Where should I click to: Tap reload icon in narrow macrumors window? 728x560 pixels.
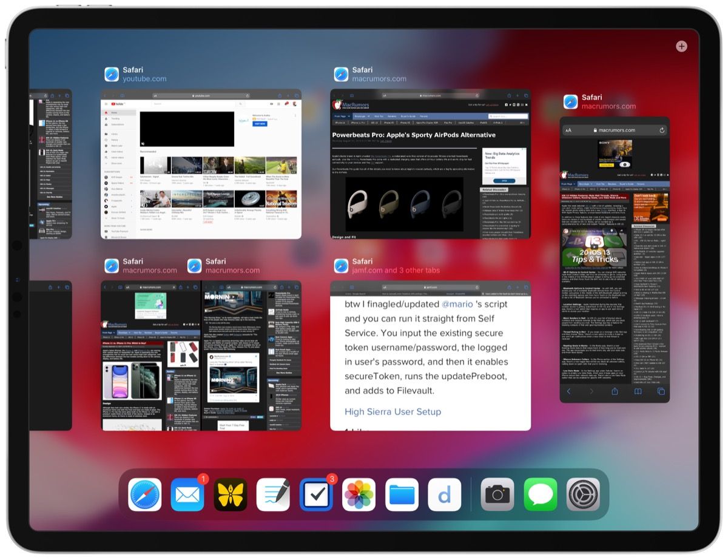661,130
